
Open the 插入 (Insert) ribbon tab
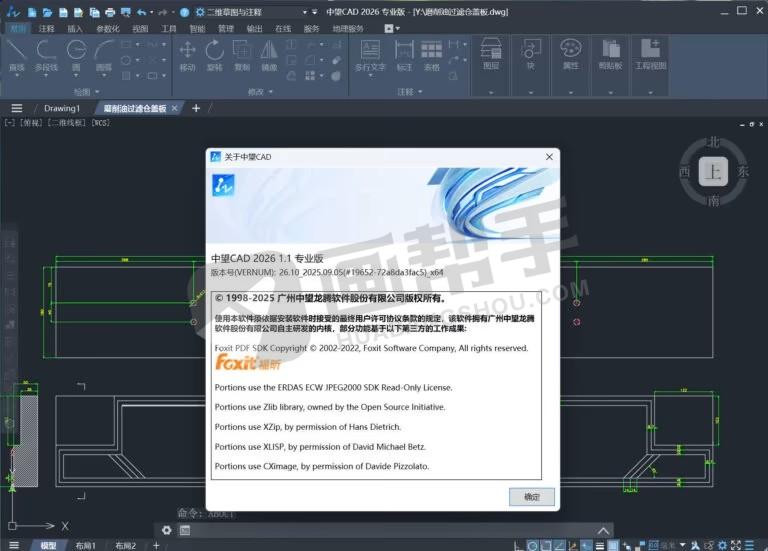[75, 29]
